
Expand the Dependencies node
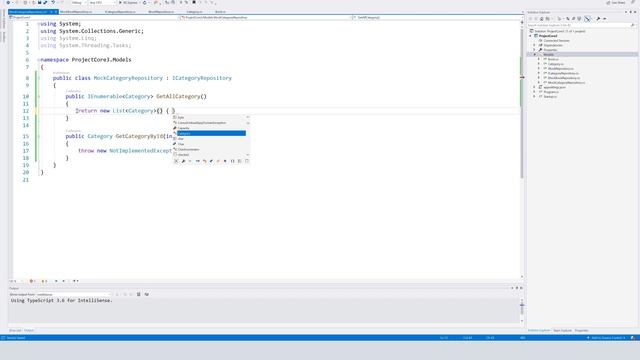click(x=534, y=45)
